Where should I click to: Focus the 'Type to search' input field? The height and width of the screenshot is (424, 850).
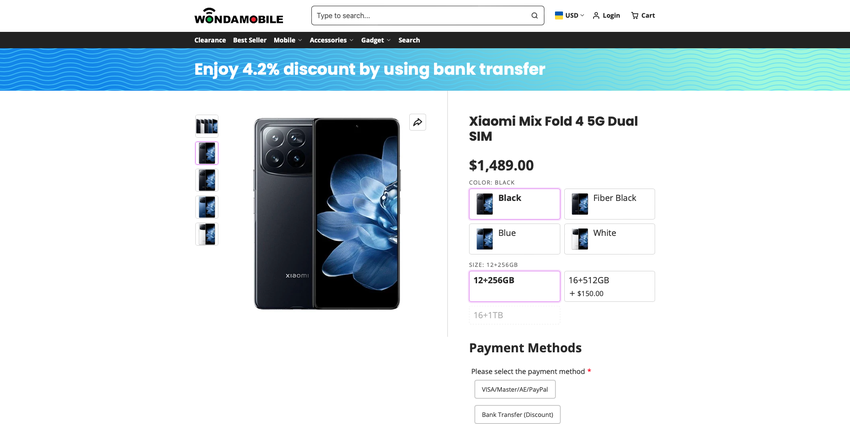pos(420,16)
